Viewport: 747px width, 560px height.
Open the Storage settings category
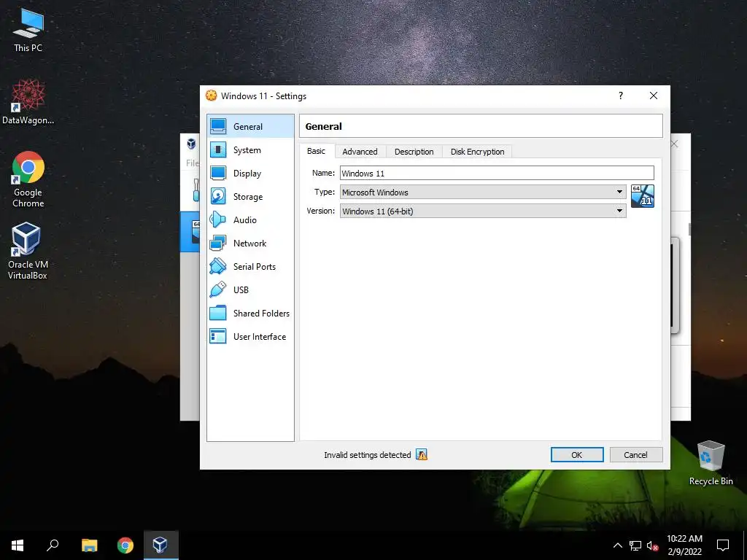251,197
